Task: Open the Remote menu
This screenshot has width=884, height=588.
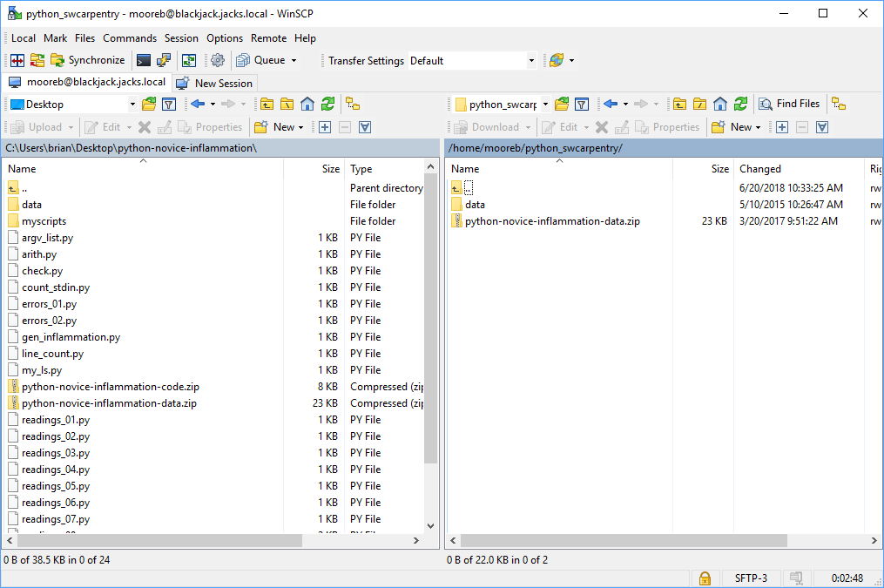Action: 268,38
